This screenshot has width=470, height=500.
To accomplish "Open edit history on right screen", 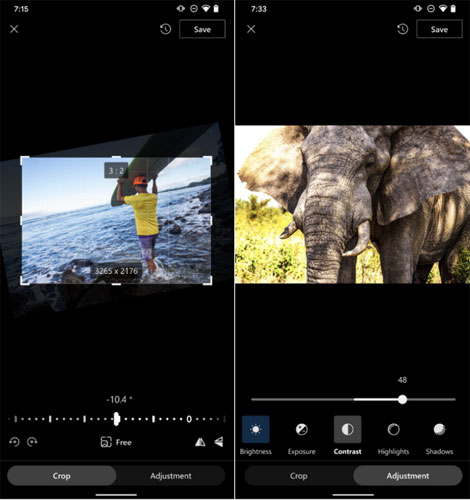I will [x=403, y=29].
